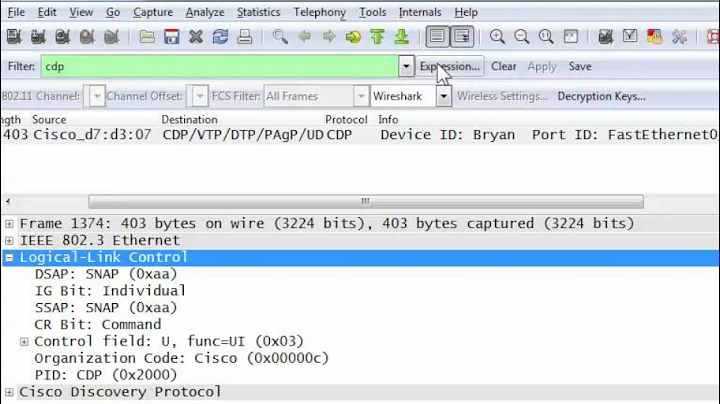Save the capture file icon
The width and height of the screenshot is (720, 404).
tap(172, 36)
